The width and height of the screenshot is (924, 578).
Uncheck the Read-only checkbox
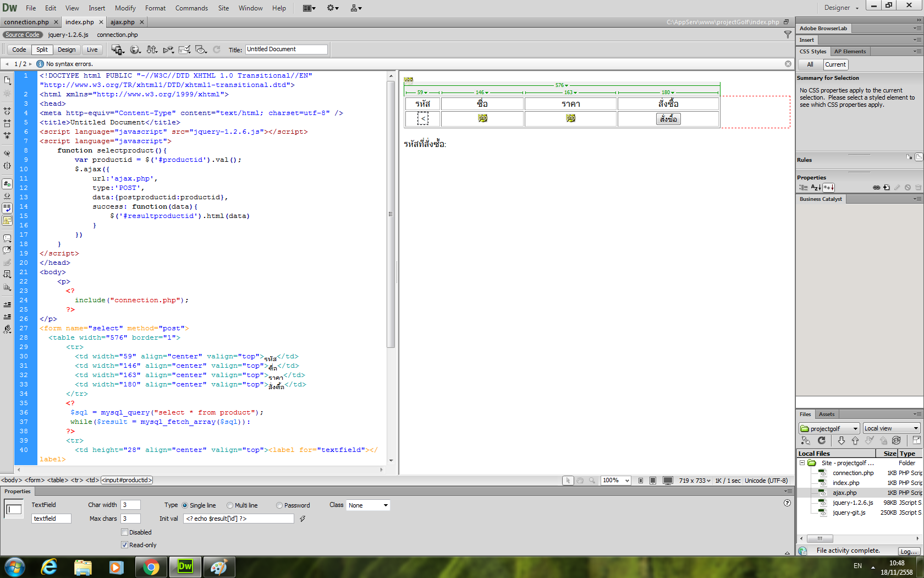click(124, 545)
